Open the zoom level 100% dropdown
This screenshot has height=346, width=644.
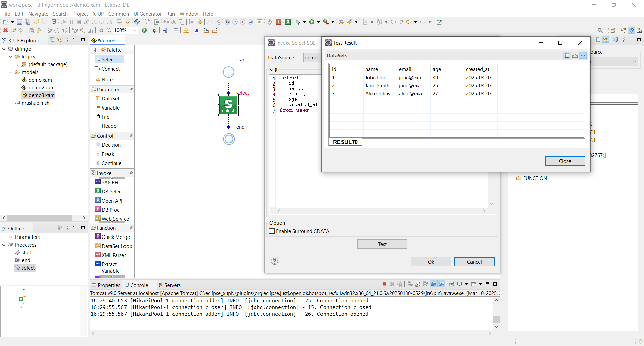click(x=134, y=30)
